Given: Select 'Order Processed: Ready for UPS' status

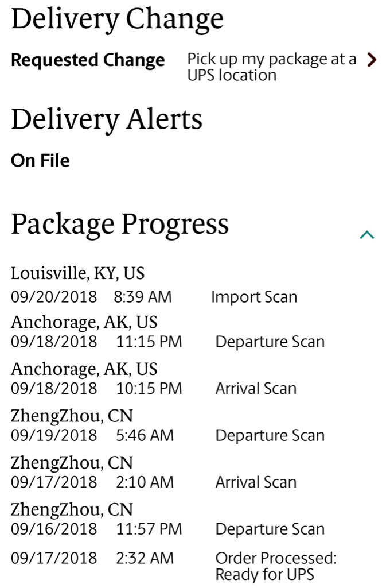Looking at the screenshot, I should (276, 566).
